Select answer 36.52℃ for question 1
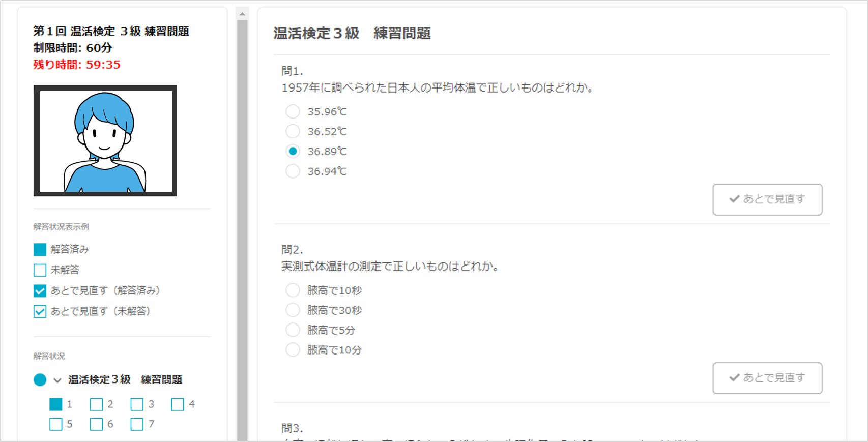 click(x=293, y=131)
